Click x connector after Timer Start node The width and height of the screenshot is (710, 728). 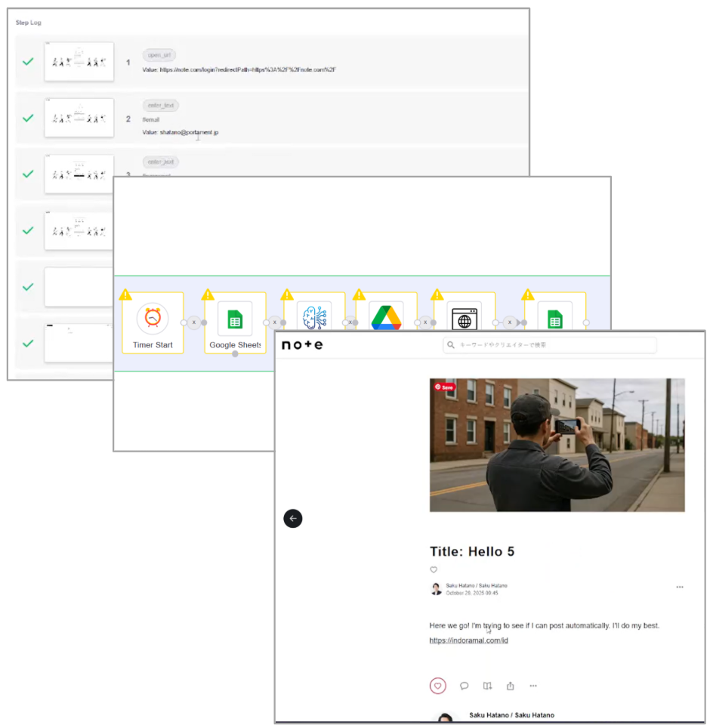click(194, 322)
